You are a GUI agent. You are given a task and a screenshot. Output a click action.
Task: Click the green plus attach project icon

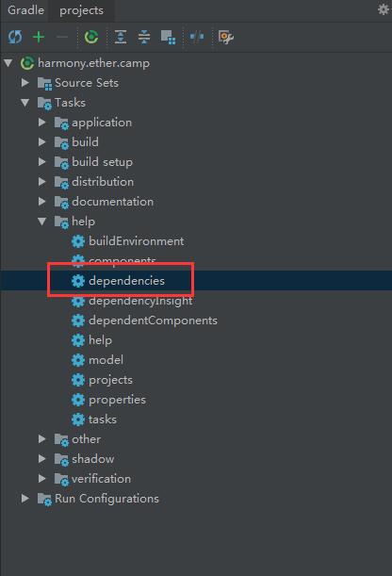tap(39, 37)
